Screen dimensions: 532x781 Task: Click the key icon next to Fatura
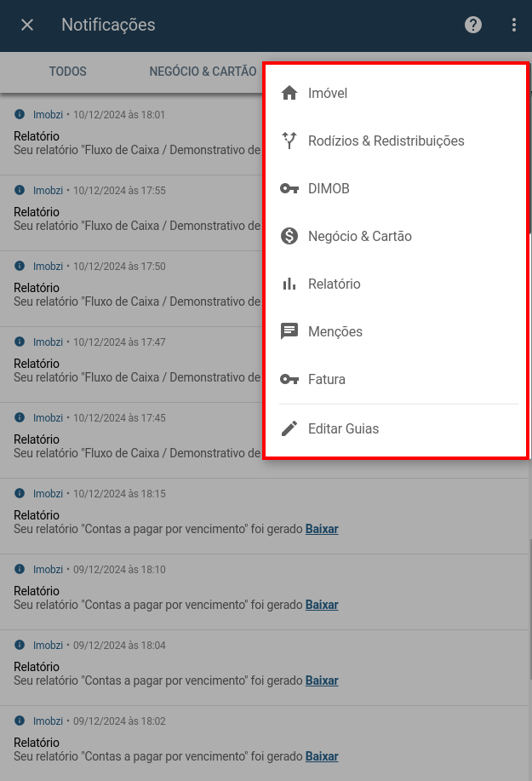click(x=289, y=379)
